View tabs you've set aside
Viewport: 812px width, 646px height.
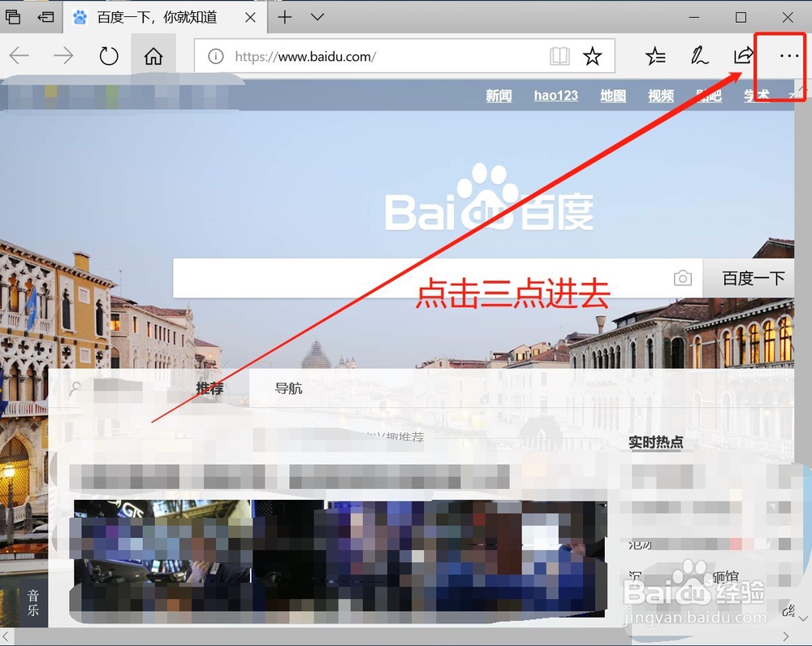click(x=12, y=16)
